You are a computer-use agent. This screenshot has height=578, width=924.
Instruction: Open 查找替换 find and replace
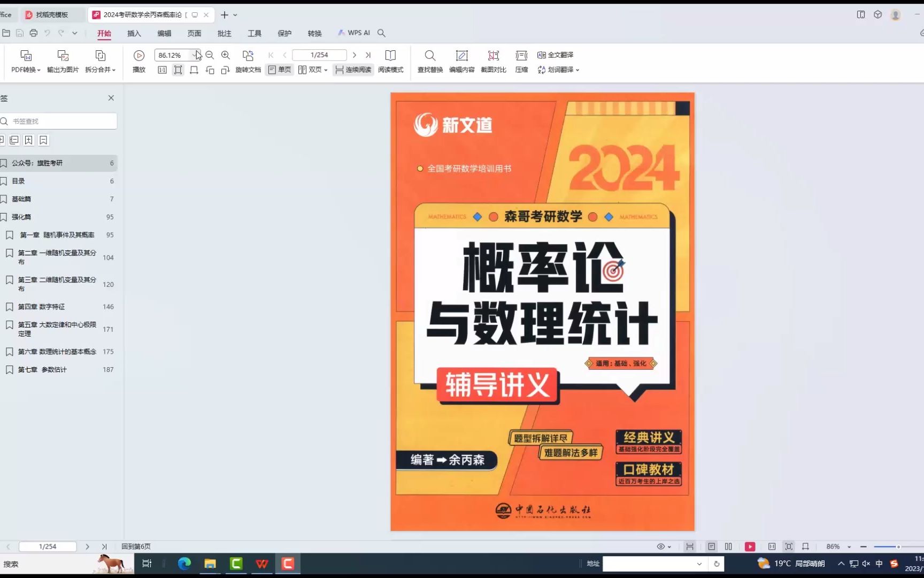pyautogui.click(x=430, y=62)
